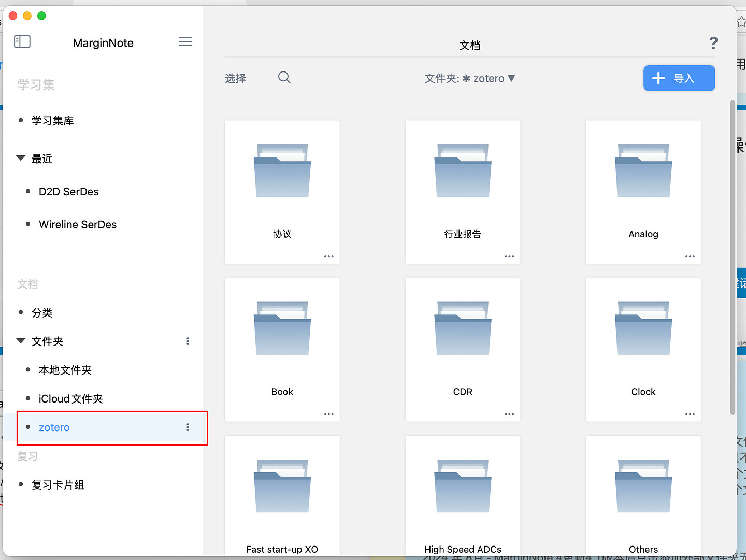Open the help question mark
The width and height of the screenshot is (746, 560).
(713, 43)
